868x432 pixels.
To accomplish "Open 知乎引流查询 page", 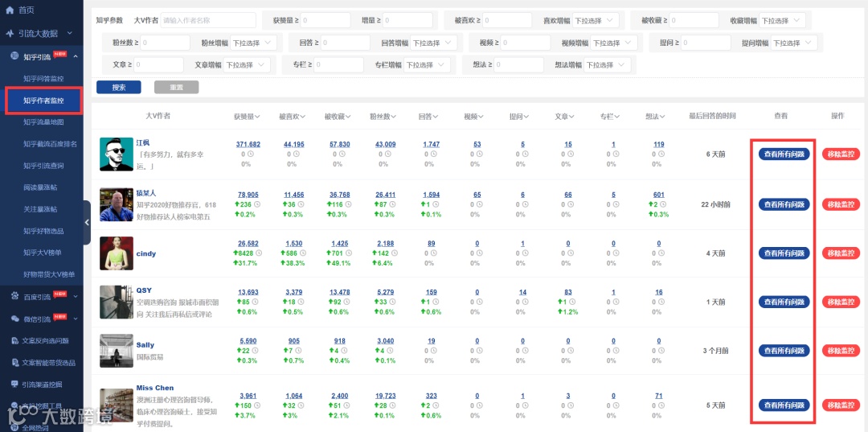I will tap(43, 166).
